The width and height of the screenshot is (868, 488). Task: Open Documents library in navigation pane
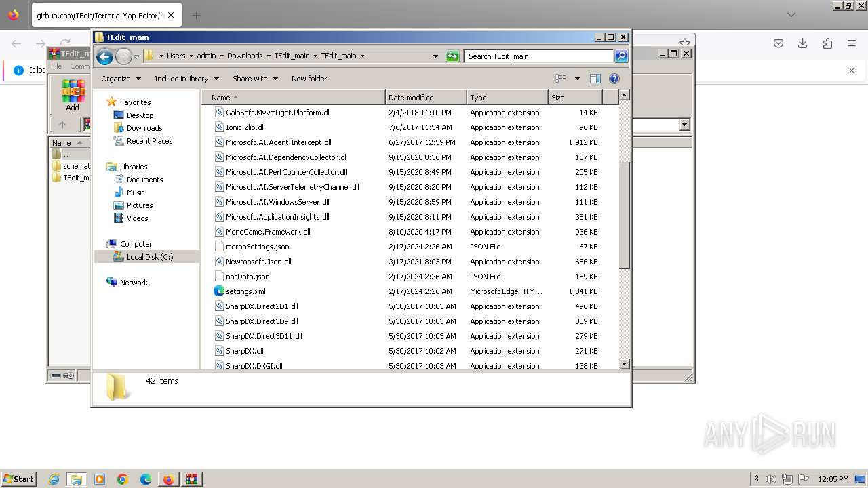coord(144,180)
